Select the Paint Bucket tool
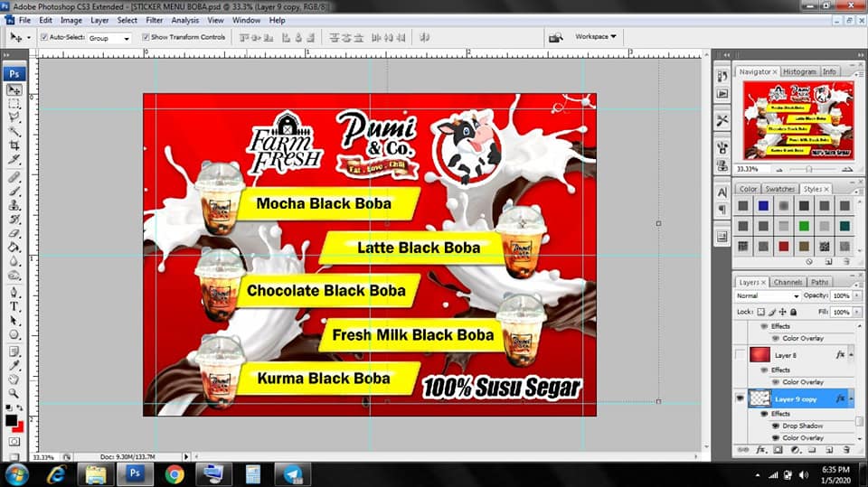The image size is (868, 487). [x=14, y=247]
